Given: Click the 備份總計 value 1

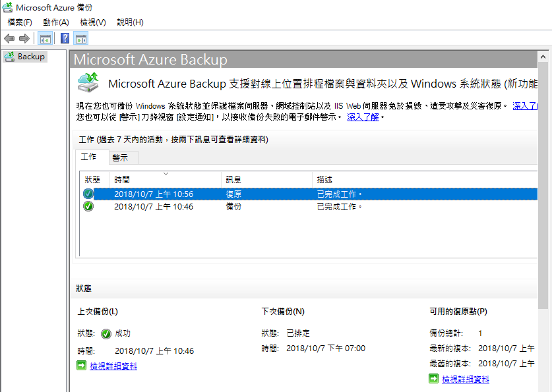Looking at the screenshot, I should pyautogui.click(x=480, y=333).
